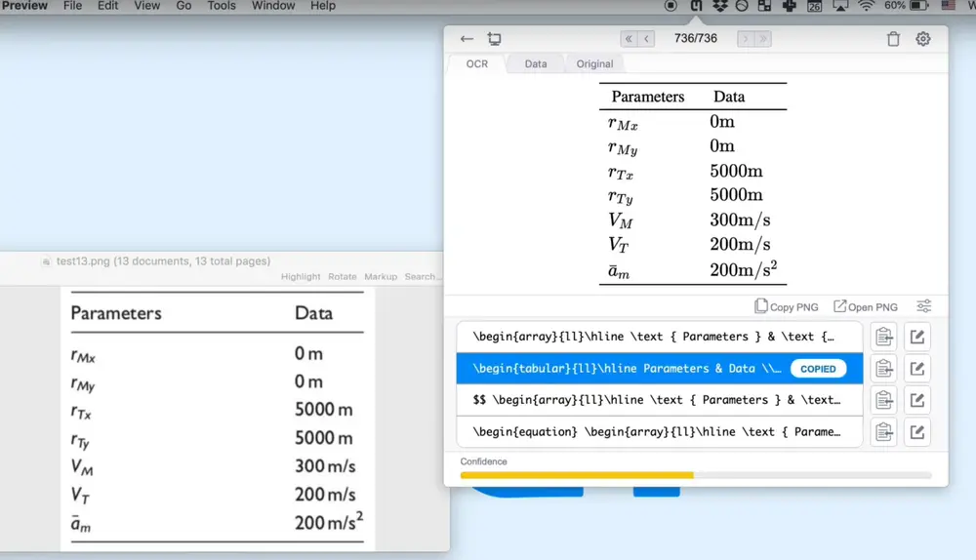Open the format options sliders icon
This screenshot has height=560, width=976.
tap(923, 306)
